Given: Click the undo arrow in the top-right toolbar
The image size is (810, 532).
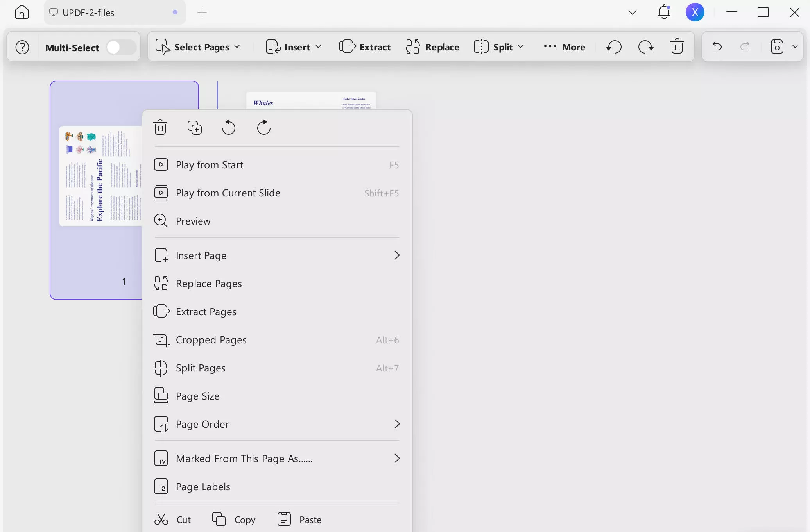Looking at the screenshot, I should coord(717,46).
